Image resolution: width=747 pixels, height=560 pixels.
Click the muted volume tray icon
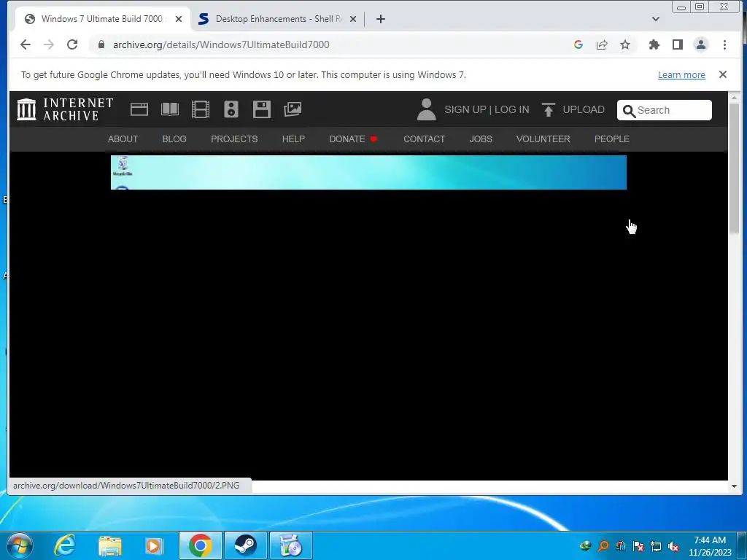tap(673, 546)
